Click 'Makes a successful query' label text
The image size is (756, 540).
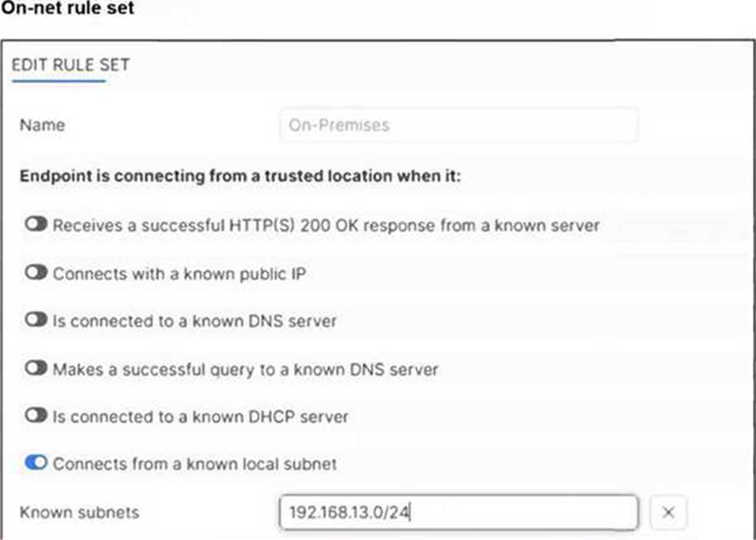[x=245, y=369]
